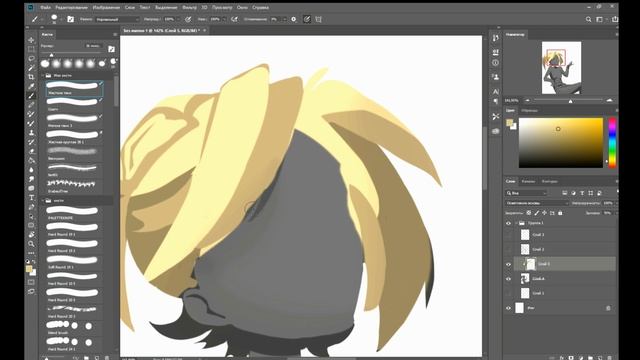Open the smoothing options gear icon

pos(293,19)
